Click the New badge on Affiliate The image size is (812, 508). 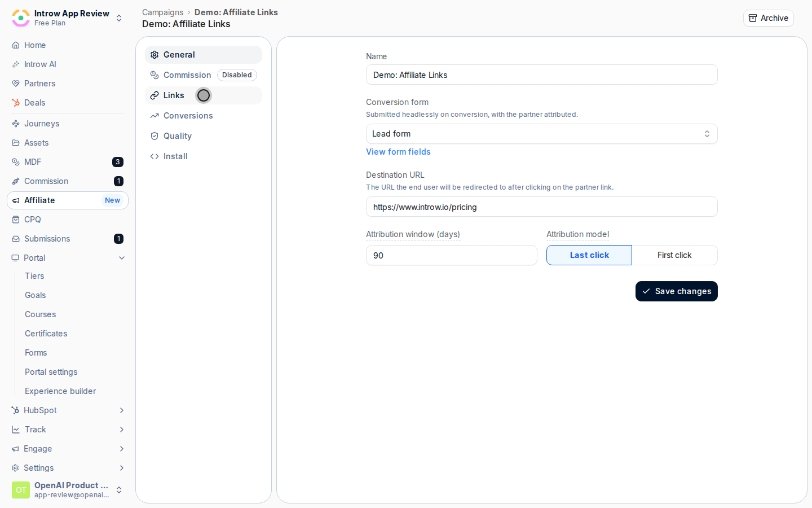point(112,200)
